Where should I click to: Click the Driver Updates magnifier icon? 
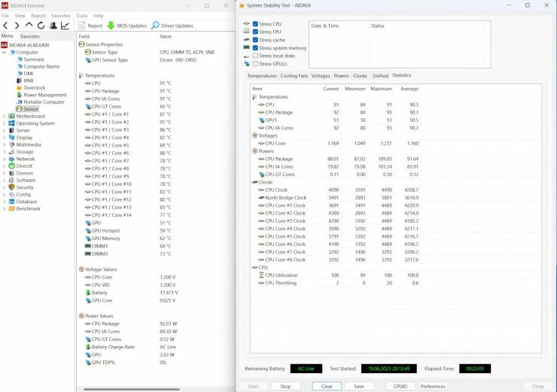pyautogui.click(x=155, y=26)
